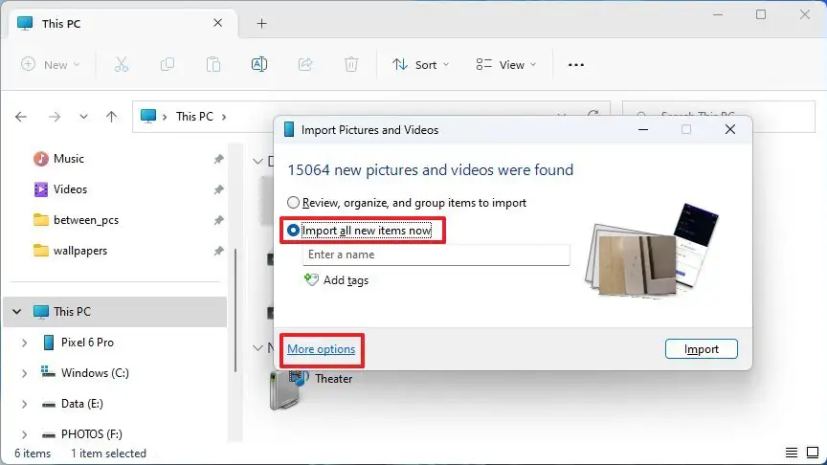
Task: Expand the Data (E:) drive
Action: (x=24, y=404)
